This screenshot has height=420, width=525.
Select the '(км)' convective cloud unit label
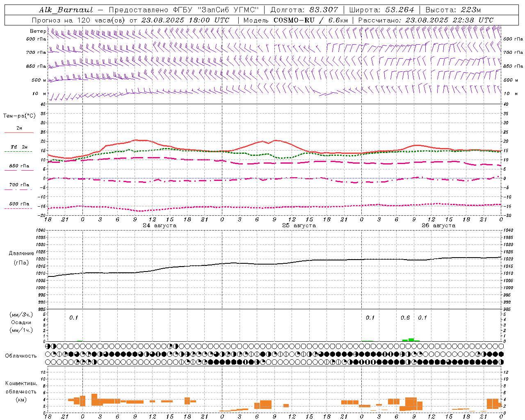click(21, 399)
